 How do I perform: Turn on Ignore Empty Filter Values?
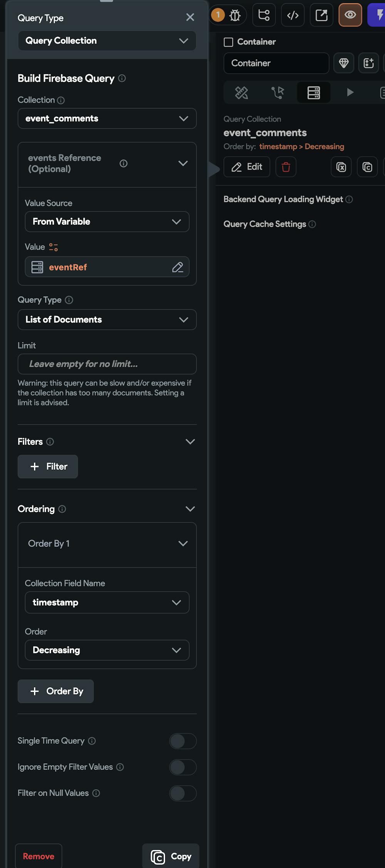pyautogui.click(x=183, y=767)
